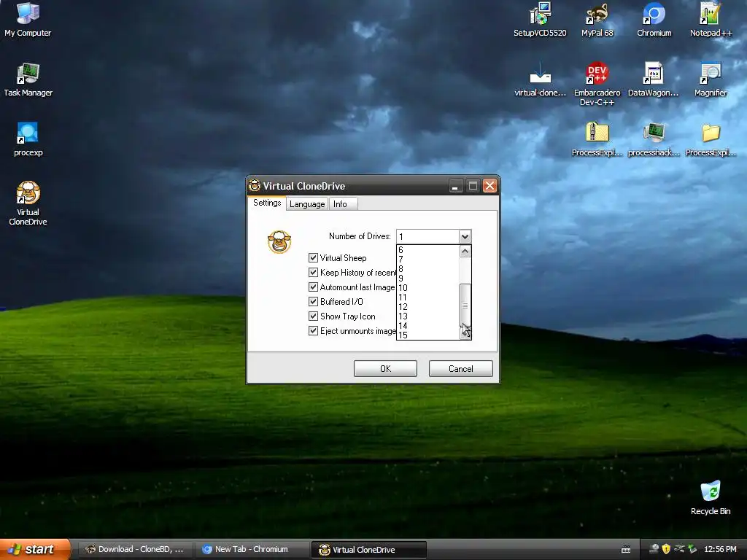Choose 11 in Number of Drives list
The image size is (747, 560).
427,297
